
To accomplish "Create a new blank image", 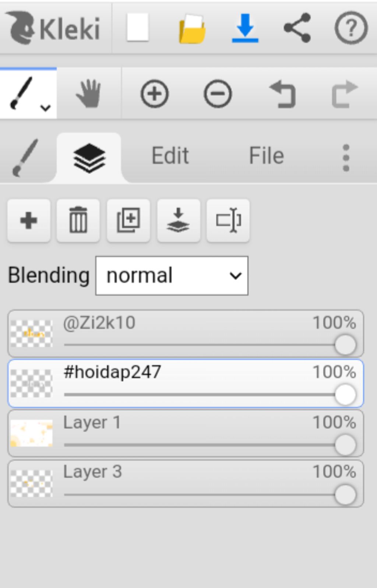I will pos(138,28).
